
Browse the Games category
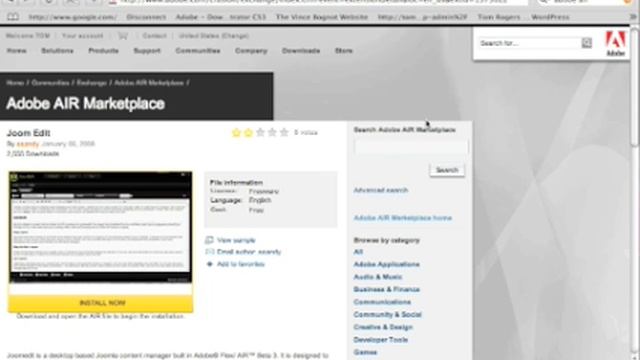(x=365, y=352)
